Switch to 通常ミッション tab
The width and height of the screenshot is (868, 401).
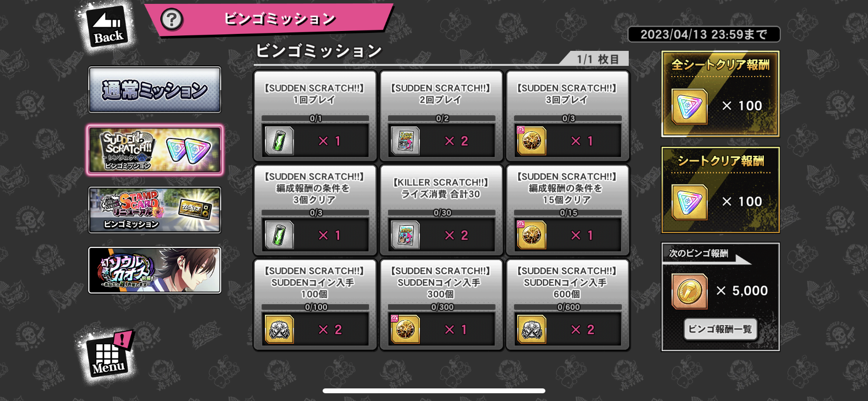click(155, 90)
